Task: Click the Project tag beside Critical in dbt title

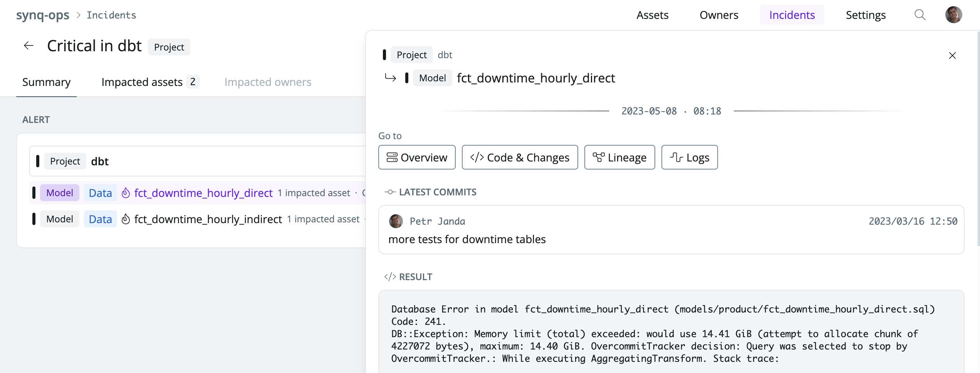Action: pyautogui.click(x=169, y=47)
